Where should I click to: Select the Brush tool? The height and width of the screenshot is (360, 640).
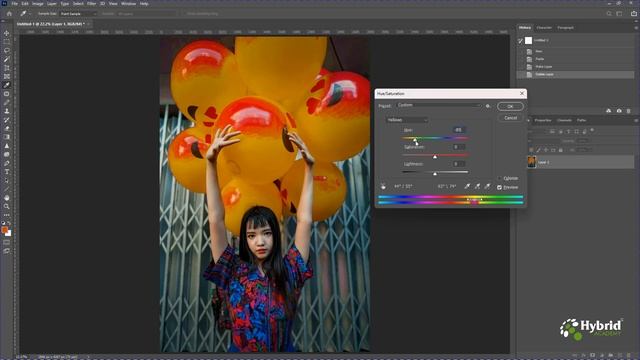click(x=7, y=102)
